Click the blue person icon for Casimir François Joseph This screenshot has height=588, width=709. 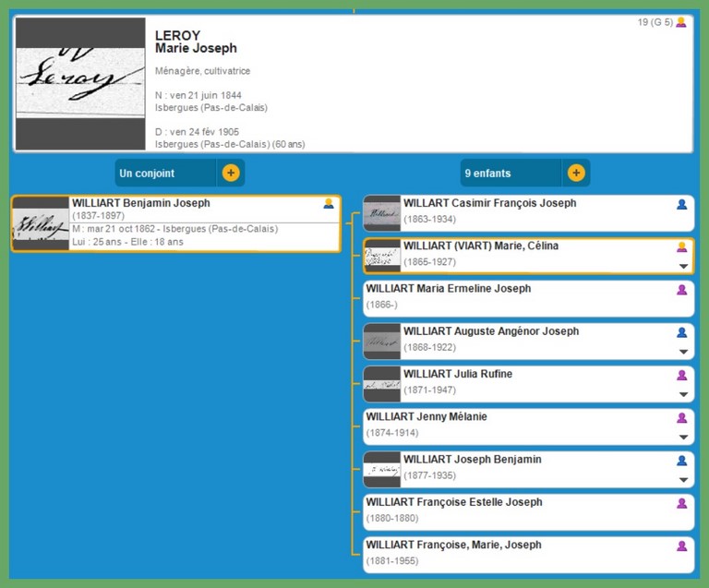pyautogui.click(x=682, y=204)
